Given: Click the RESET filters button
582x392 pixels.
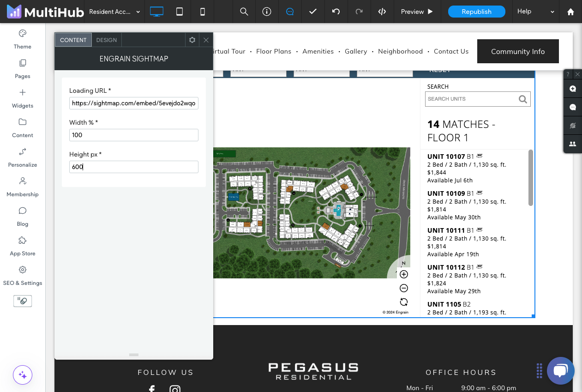Looking at the screenshot, I should tap(440, 71).
